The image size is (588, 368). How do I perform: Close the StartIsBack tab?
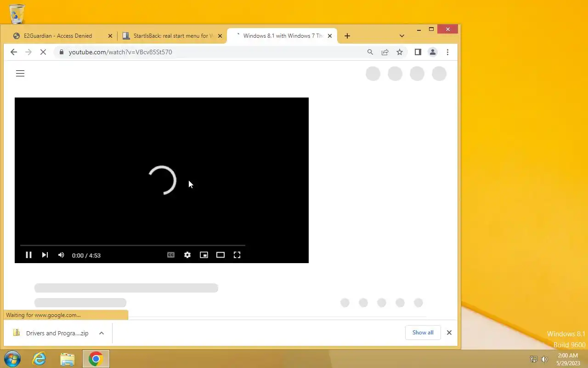click(220, 36)
